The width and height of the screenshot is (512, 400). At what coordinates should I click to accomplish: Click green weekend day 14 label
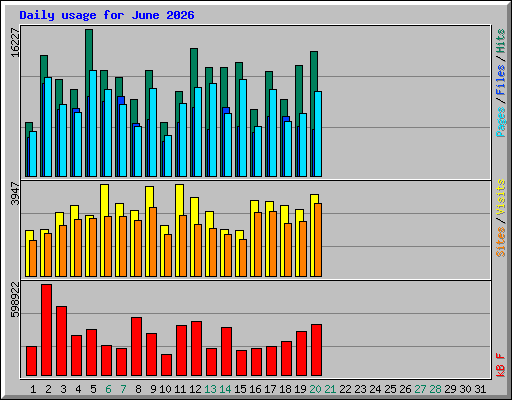pyautogui.click(x=225, y=389)
